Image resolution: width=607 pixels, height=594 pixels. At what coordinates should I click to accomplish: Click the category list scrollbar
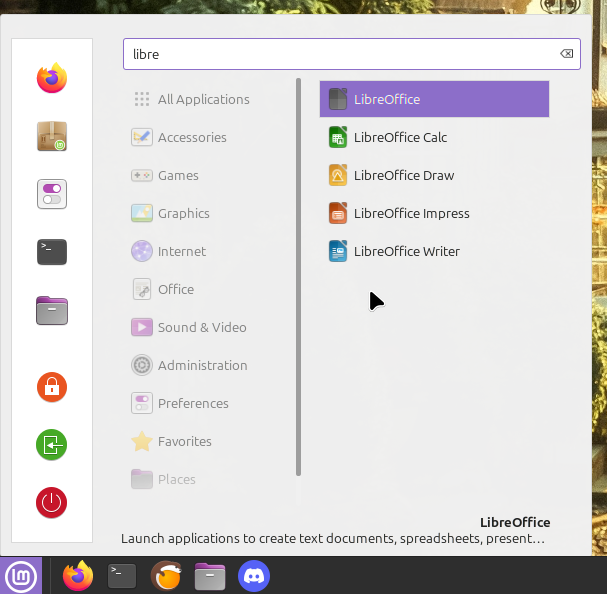[x=298, y=277]
